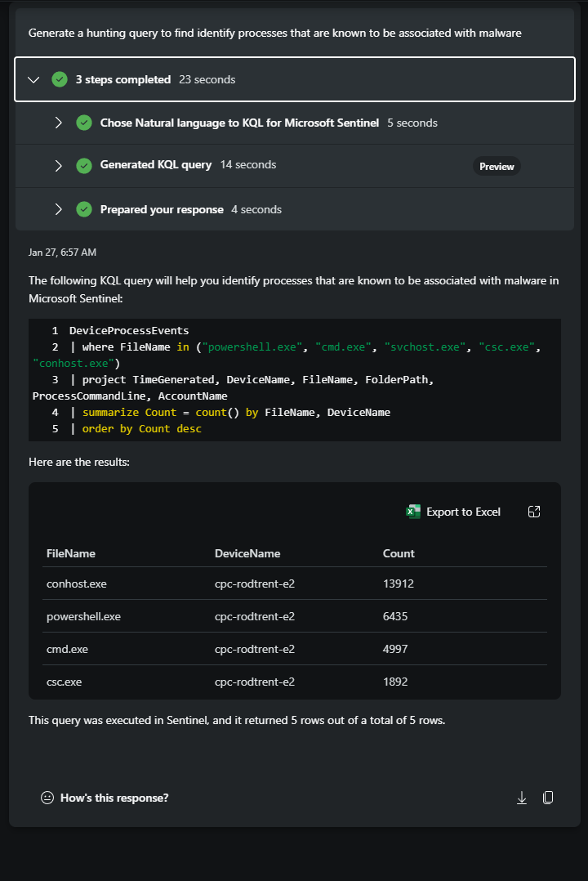
Task: Download the response
Action: (522, 798)
